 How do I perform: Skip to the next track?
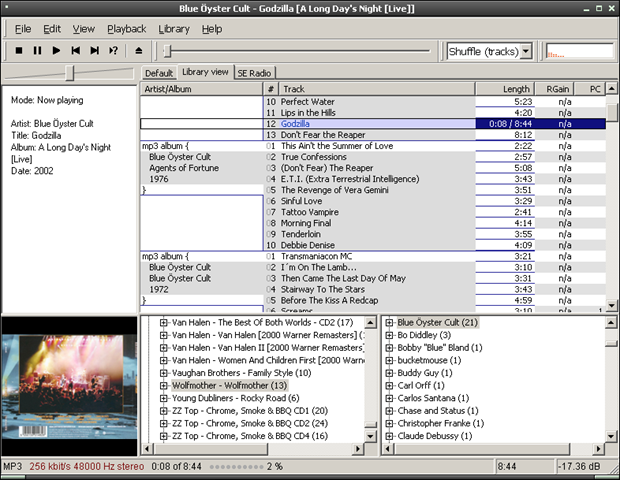pos(95,51)
